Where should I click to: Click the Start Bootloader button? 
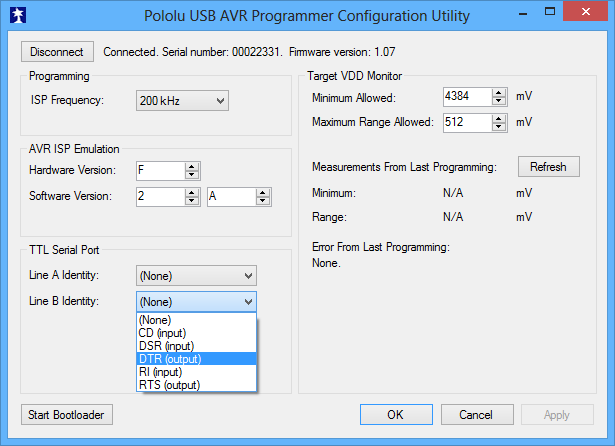[x=66, y=414]
